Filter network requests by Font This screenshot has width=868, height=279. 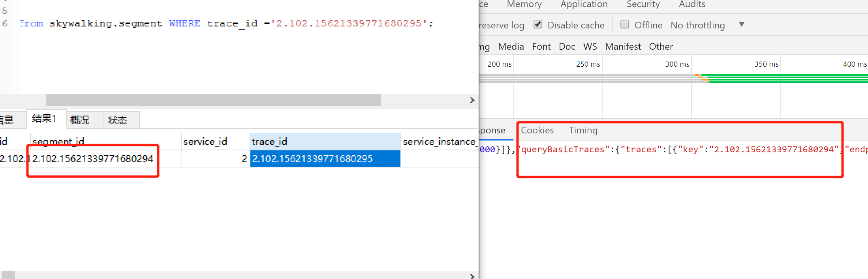coord(541,47)
